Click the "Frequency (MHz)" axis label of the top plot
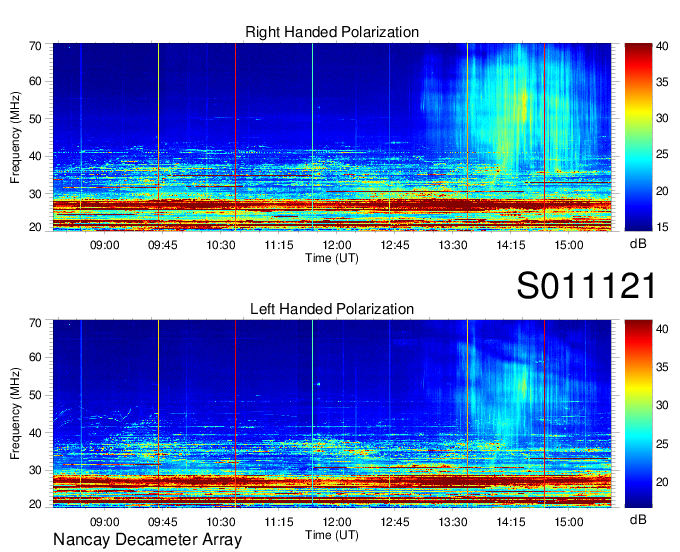680x552 pixels. [15, 137]
